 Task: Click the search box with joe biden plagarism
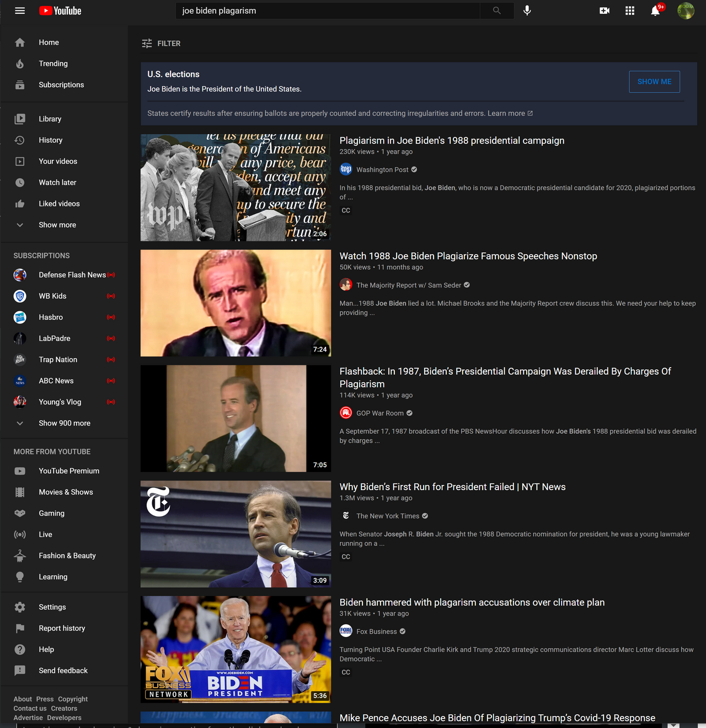[328, 10]
